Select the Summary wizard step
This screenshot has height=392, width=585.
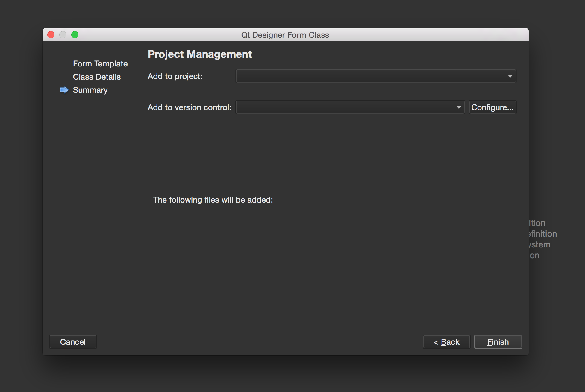click(x=90, y=90)
